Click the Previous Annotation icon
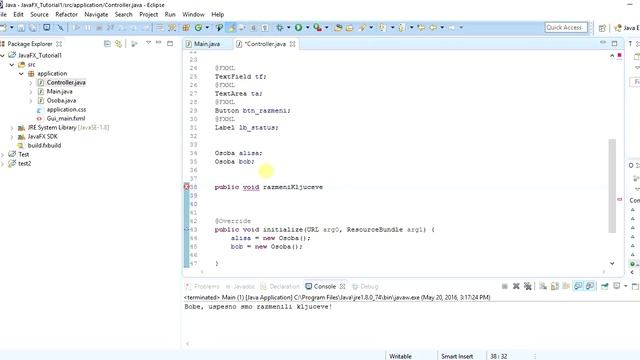The height and width of the screenshot is (360, 640). (401, 28)
